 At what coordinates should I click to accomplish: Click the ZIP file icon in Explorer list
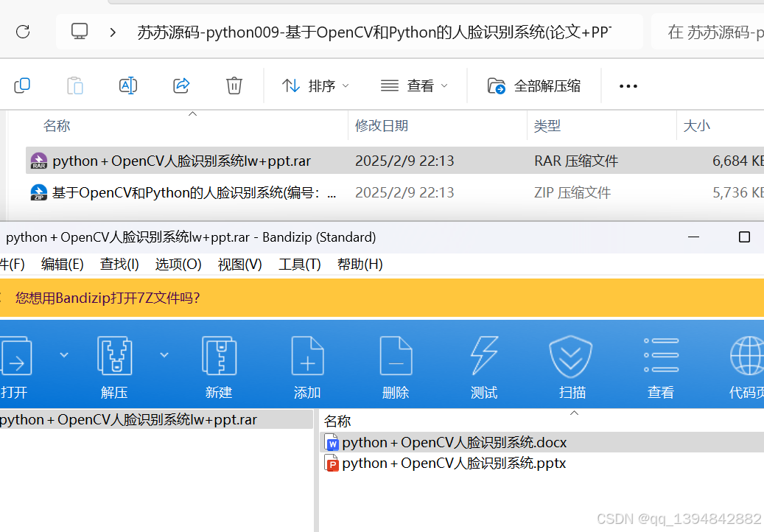point(39,192)
